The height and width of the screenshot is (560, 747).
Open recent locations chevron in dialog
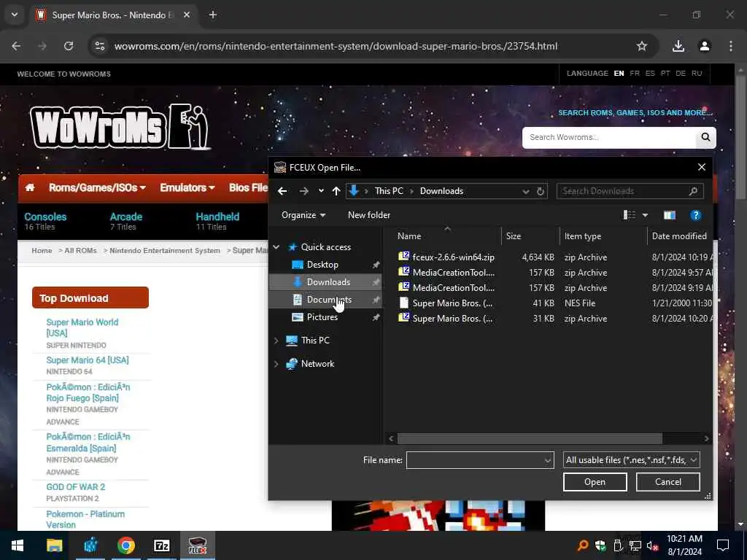(x=321, y=191)
